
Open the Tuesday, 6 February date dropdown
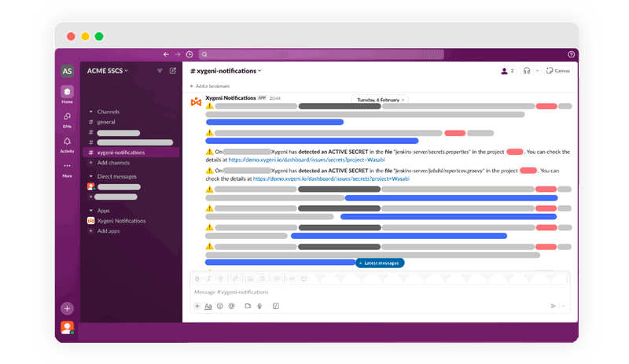click(381, 100)
